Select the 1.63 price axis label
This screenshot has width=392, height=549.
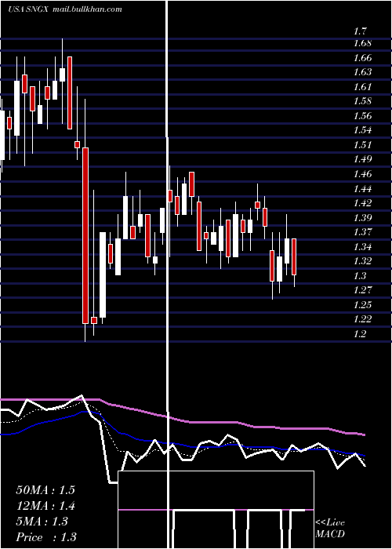[362, 72]
